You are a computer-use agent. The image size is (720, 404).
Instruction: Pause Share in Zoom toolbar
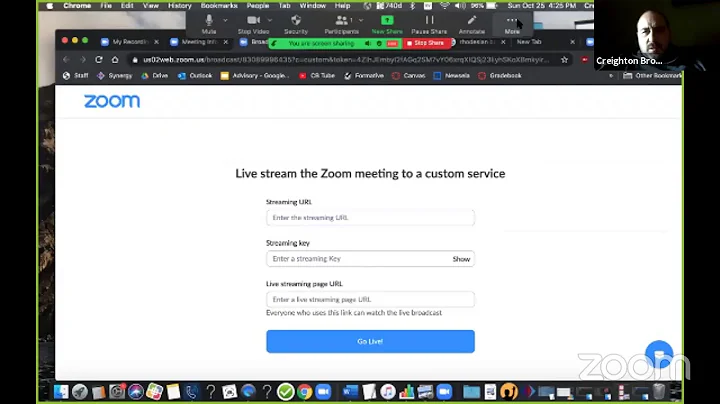[429, 24]
